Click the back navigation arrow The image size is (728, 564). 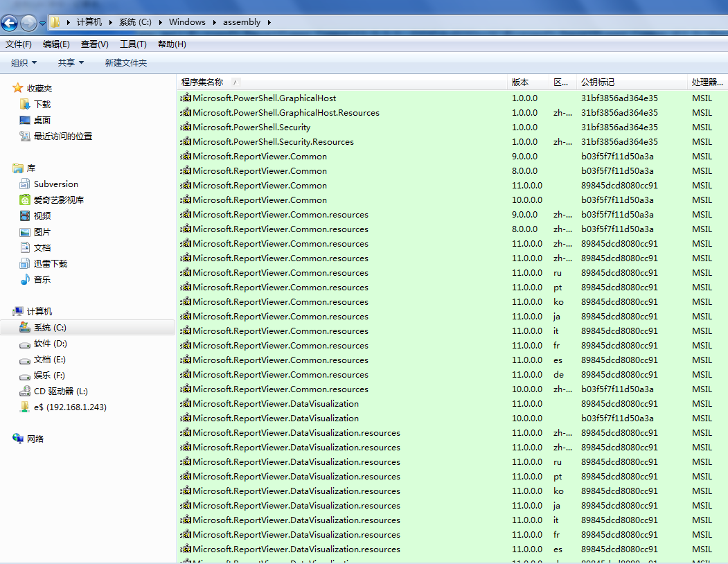(x=9, y=21)
